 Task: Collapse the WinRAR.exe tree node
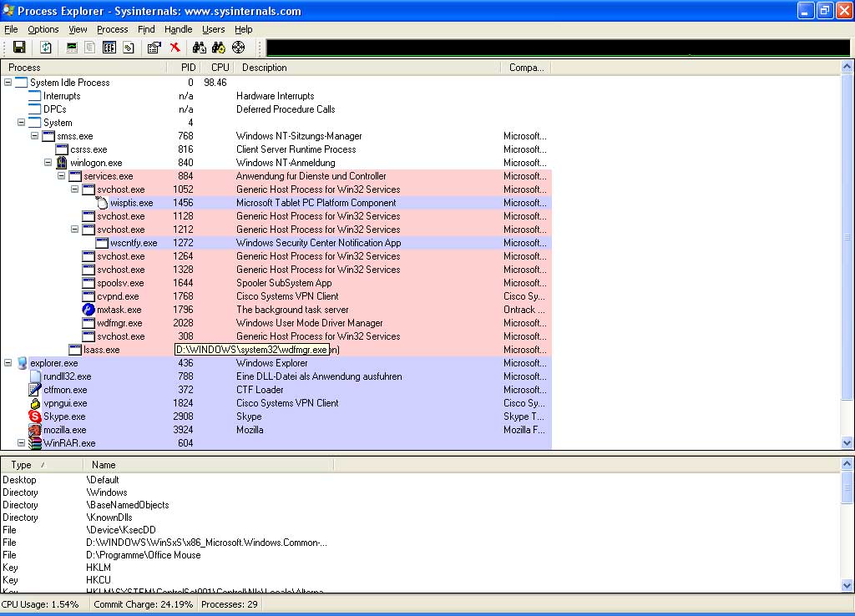[21, 442]
